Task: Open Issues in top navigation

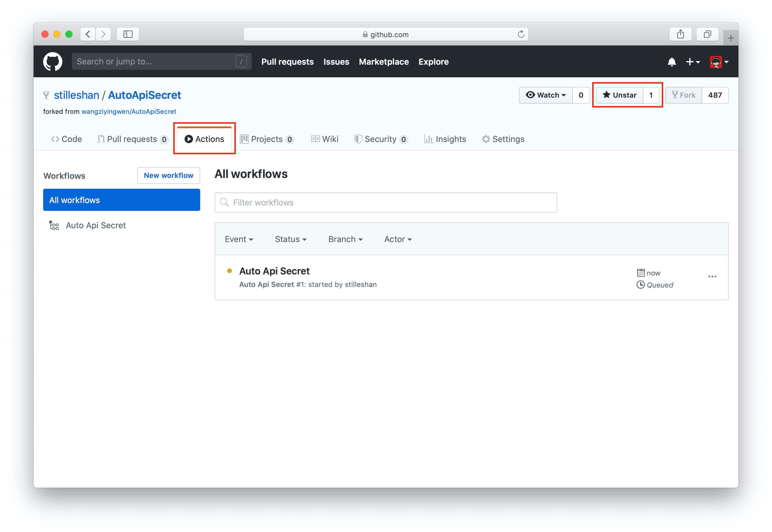Action: point(336,62)
